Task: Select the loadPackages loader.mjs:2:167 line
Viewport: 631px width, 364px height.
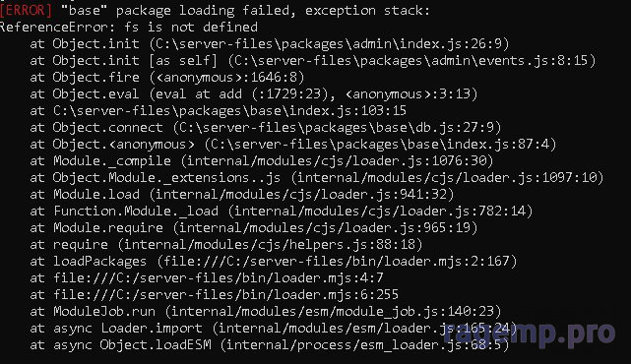Action: coord(274,262)
